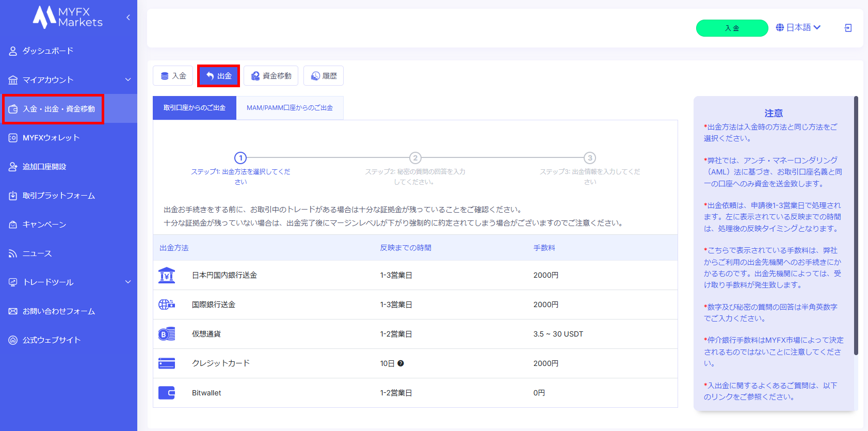Expand the トレードツール chevron
The height and width of the screenshot is (431, 868).
[x=128, y=282]
